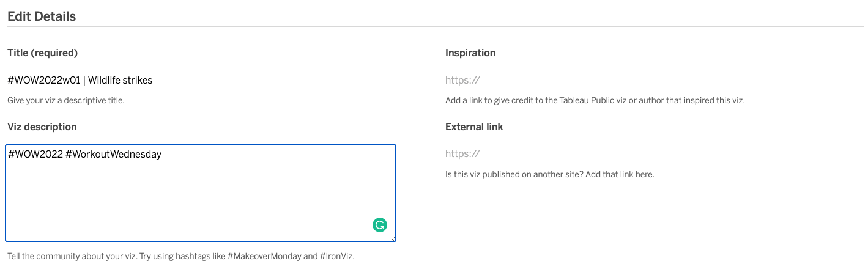Select the Inspiration URL field

coord(639,80)
